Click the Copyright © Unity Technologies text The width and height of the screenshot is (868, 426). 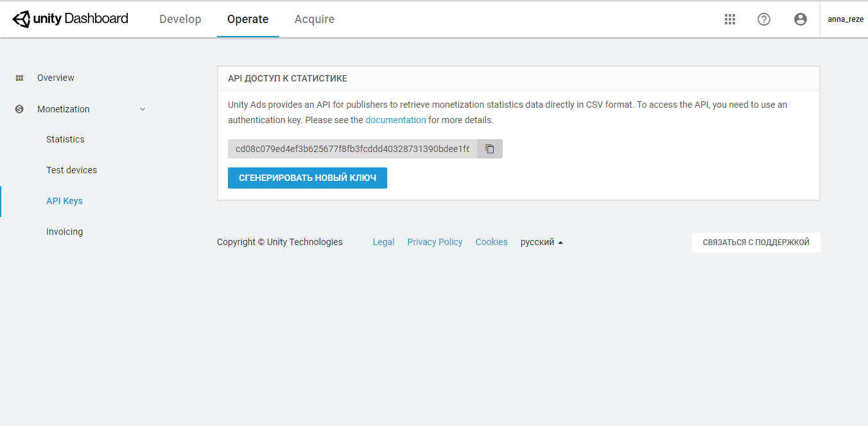pyautogui.click(x=280, y=242)
